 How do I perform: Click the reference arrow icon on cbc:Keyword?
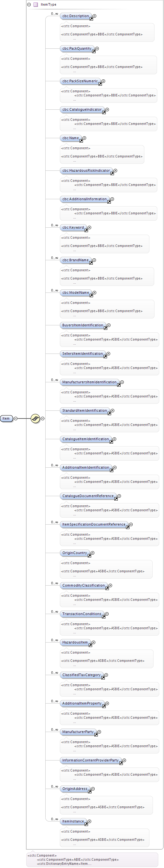[x=86, y=231]
